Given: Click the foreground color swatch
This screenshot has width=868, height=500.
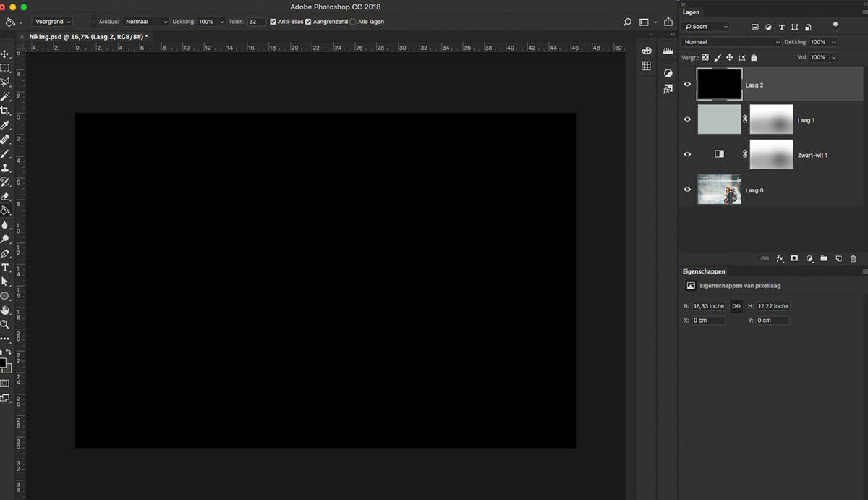Looking at the screenshot, I should pos(2,362).
